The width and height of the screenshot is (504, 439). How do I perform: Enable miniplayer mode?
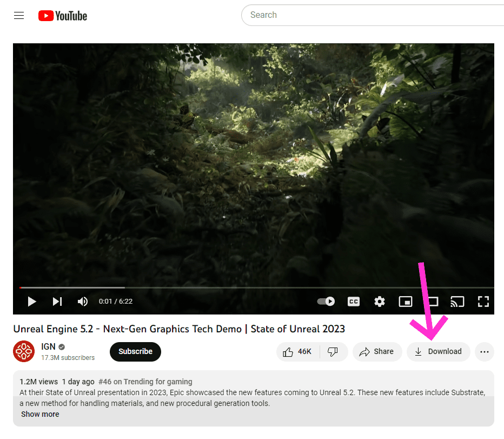(406, 302)
